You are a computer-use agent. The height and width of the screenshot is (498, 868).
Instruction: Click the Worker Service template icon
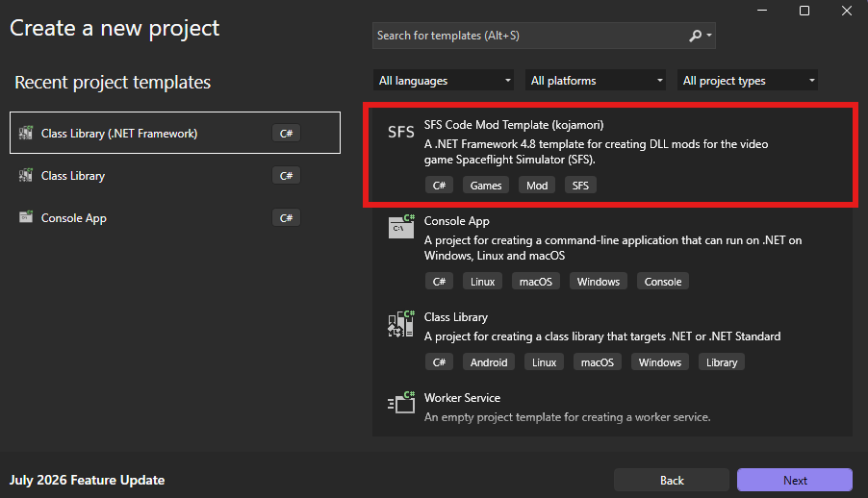tap(401, 402)
